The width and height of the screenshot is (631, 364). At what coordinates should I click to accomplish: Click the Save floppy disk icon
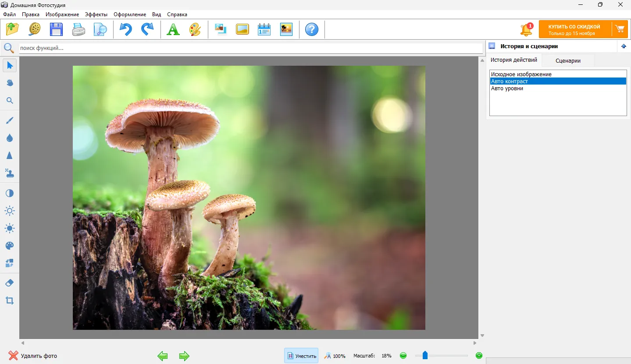click(x=57, y=29)
